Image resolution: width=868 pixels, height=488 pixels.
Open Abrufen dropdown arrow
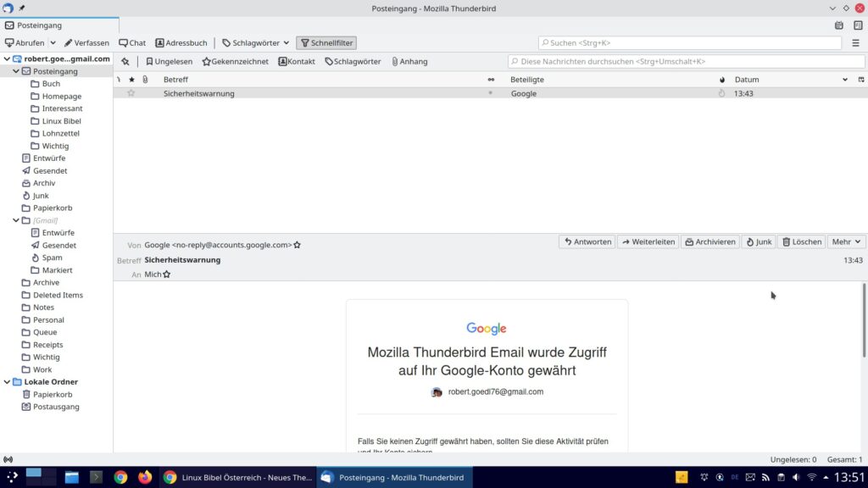pyautogui.click(x=53, y=42)
